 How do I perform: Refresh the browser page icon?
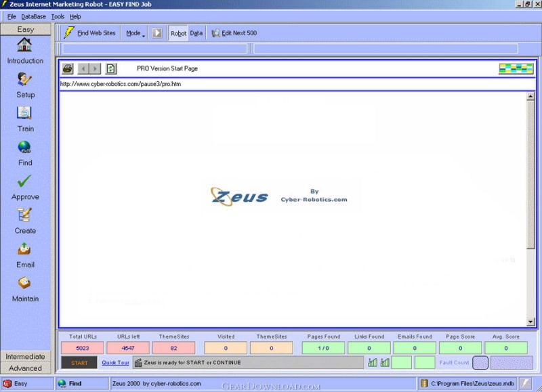pos(111,68)
